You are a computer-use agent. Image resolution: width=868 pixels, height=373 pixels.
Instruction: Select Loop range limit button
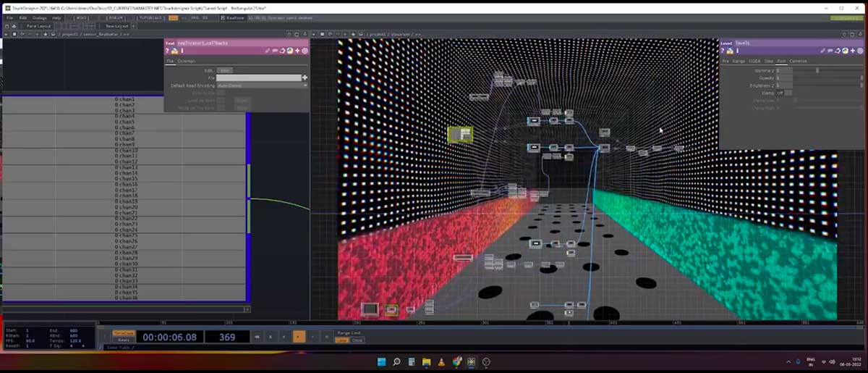[342, 340]
